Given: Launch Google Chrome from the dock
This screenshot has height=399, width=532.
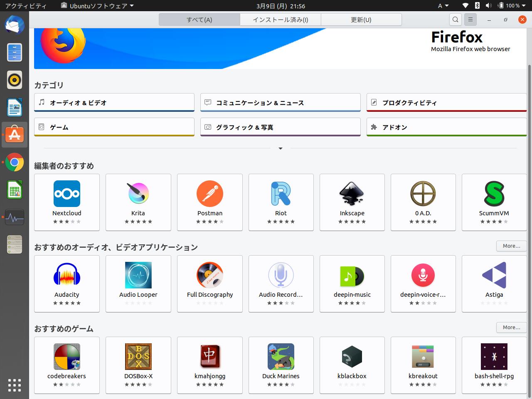Looking at the screenshot, I should click(15, 162).
